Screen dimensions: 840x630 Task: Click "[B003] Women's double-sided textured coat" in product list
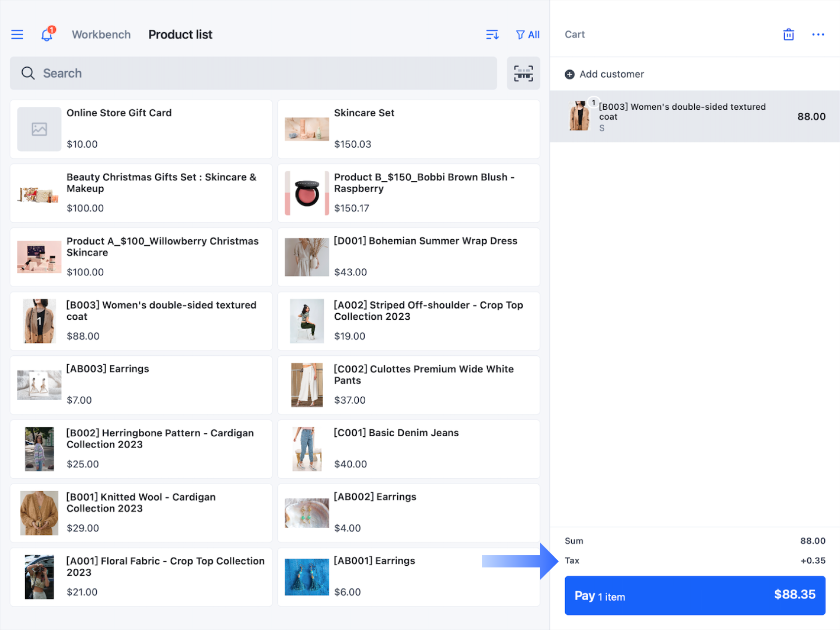coord(162,311)
